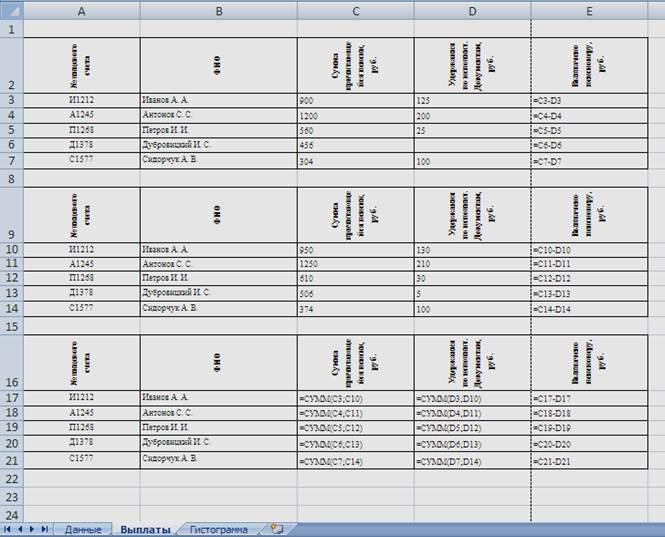Click the previous-sheet navigation arrow
The image size is (665, 537).
tap(20, 528)
